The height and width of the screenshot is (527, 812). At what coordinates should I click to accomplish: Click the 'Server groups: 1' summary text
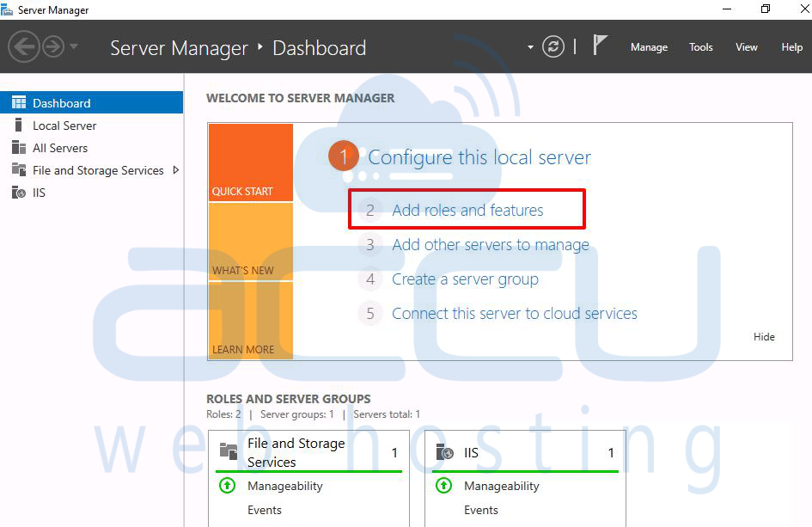point(297,414)
